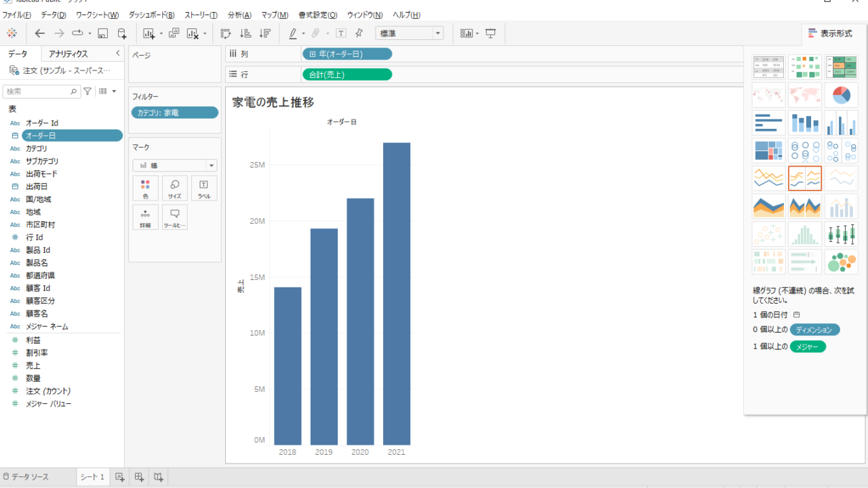Open the 詳細 detail mark card
868x488 pixels.
pos(145,218)
